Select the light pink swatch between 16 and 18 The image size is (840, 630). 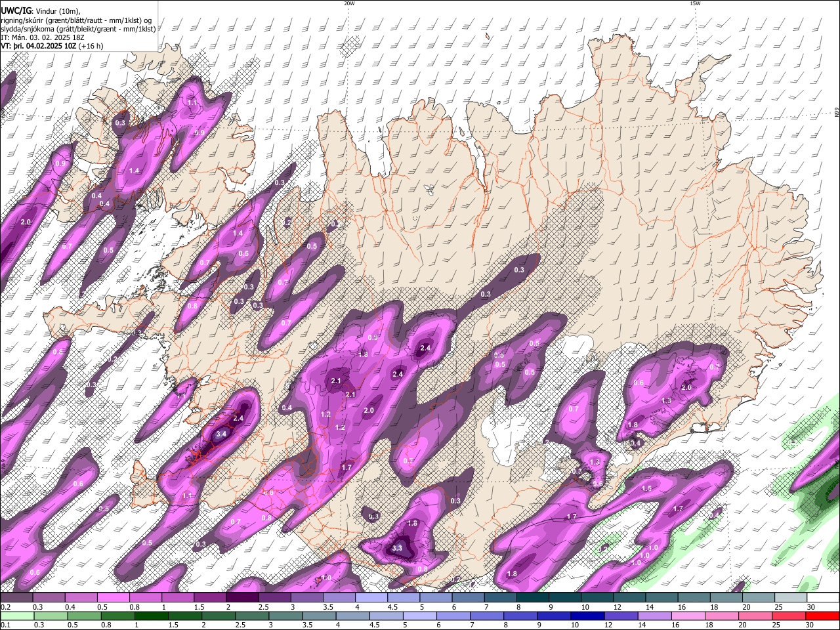[687, 616]
